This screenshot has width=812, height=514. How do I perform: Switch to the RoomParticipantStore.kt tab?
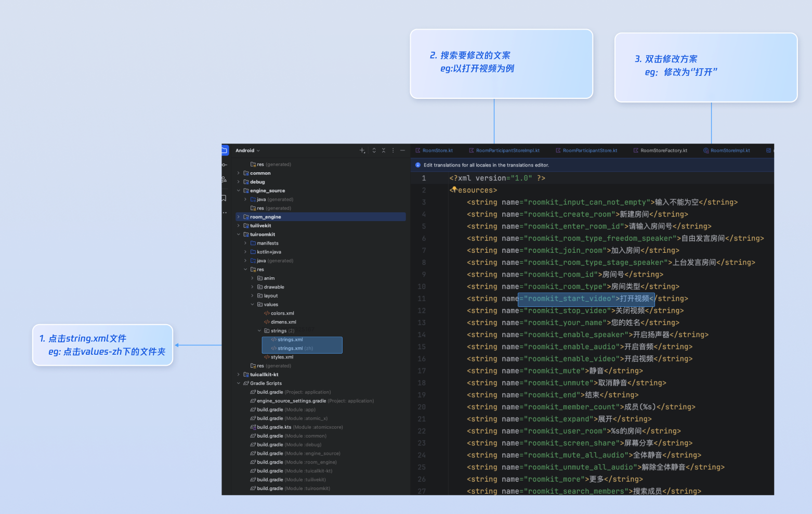[x=590, y=150]
